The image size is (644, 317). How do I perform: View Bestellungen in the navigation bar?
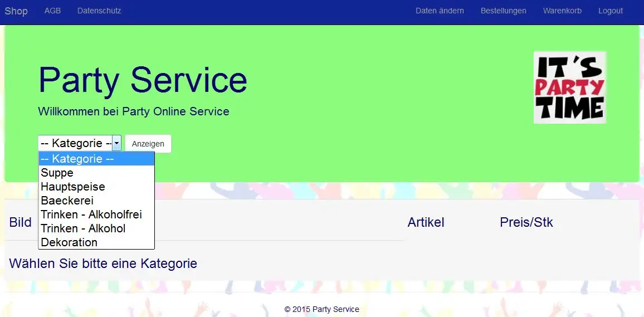(504, 11)
